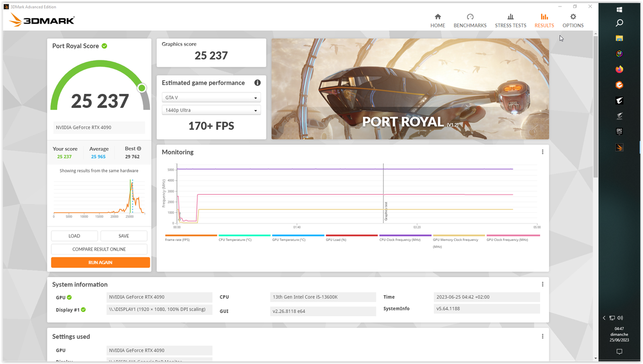Toggle Frame rate (FPS) legend series
Screen dimensions: 643x364
(x=191, y=238)
